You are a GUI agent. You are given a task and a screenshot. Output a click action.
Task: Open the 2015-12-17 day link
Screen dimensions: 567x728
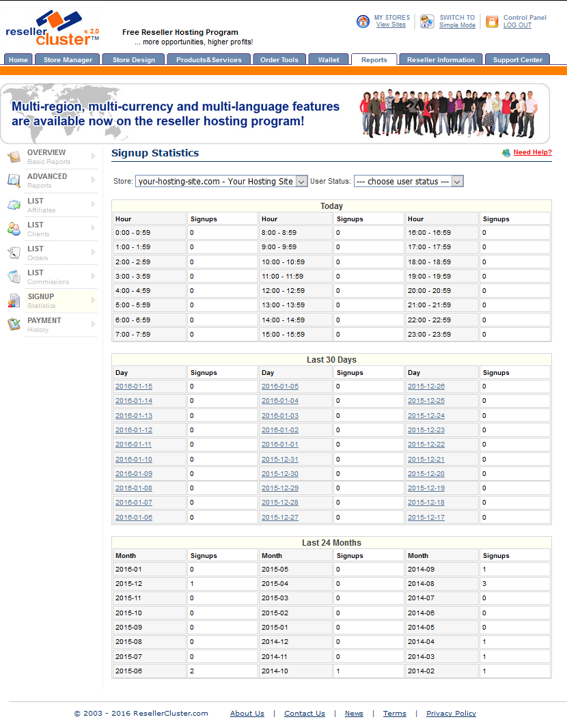426,517
